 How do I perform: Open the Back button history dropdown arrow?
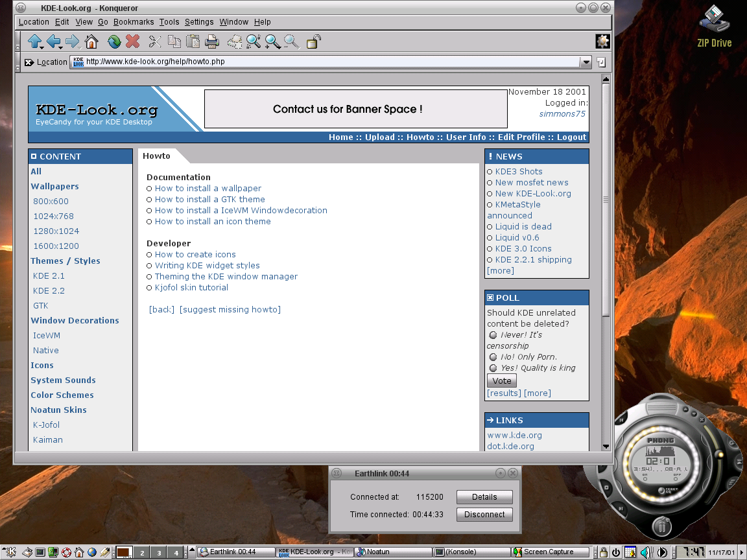62,47
